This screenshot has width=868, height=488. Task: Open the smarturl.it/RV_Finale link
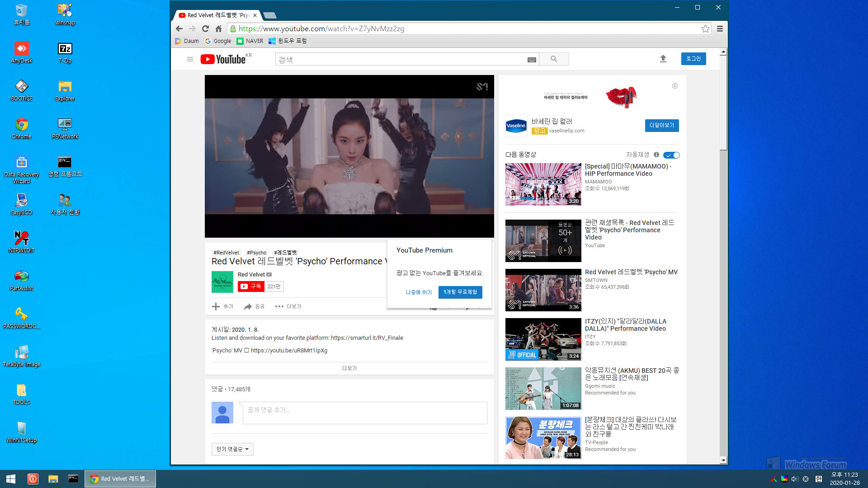(367, 338)
